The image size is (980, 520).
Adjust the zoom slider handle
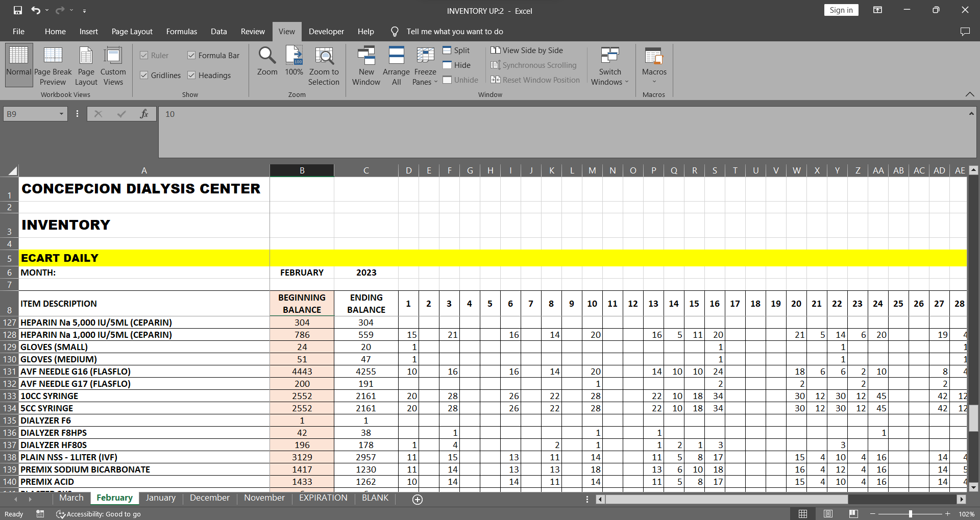point(911,514)
